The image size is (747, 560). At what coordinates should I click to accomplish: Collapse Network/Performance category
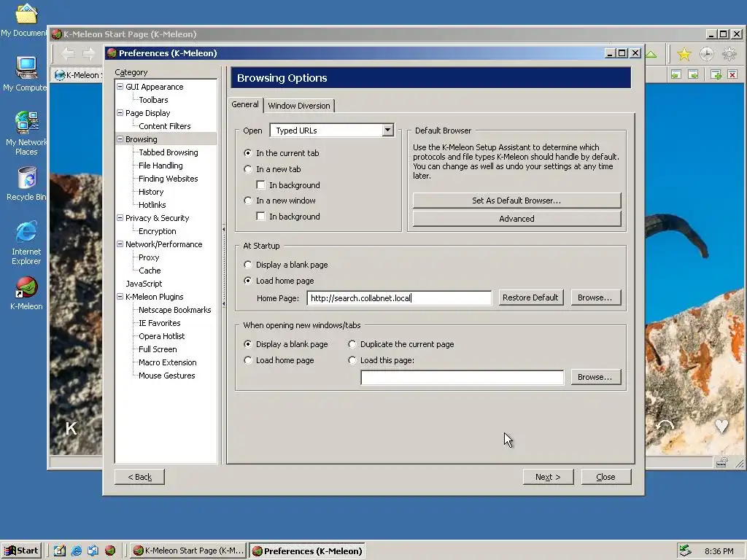coord(120,244)
